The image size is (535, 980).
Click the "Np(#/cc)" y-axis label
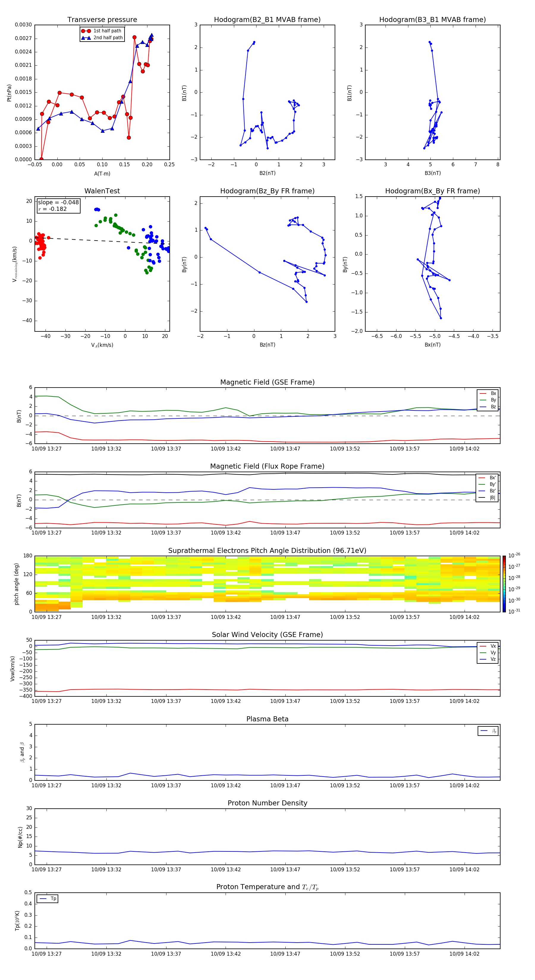coord(20,837)
